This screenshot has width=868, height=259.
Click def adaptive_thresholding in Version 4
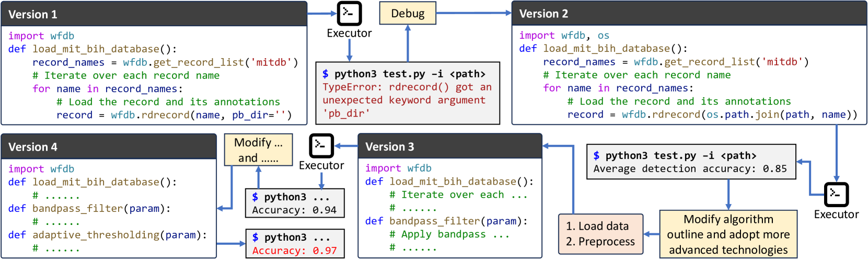[x=108, y=235]
